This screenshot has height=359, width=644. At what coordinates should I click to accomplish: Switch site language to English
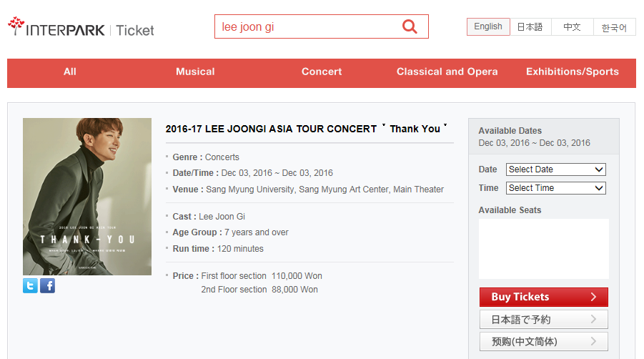pos(488,26)
